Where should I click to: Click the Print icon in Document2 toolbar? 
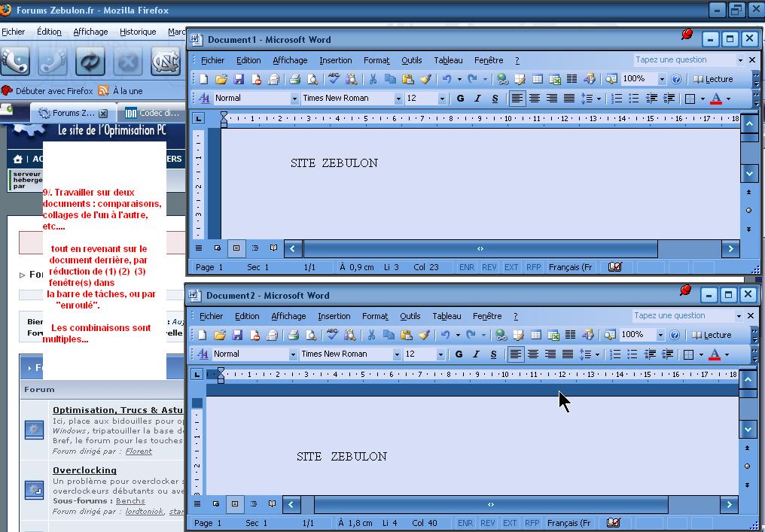point(294,335)
